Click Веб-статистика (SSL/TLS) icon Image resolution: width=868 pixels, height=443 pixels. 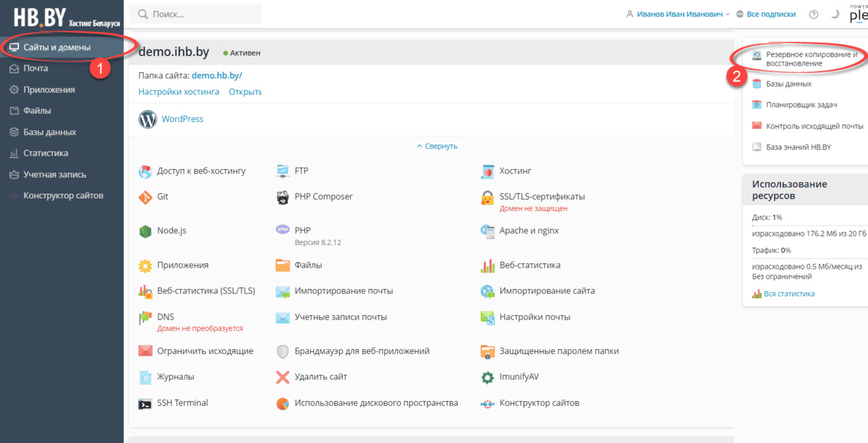tap(145, 291)
